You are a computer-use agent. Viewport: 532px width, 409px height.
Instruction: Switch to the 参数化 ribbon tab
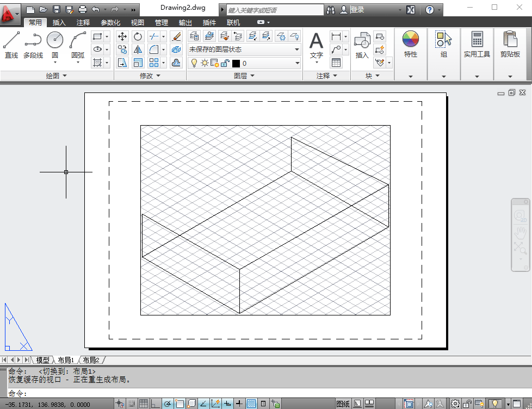pyautogui.click(x=110, y=22)
